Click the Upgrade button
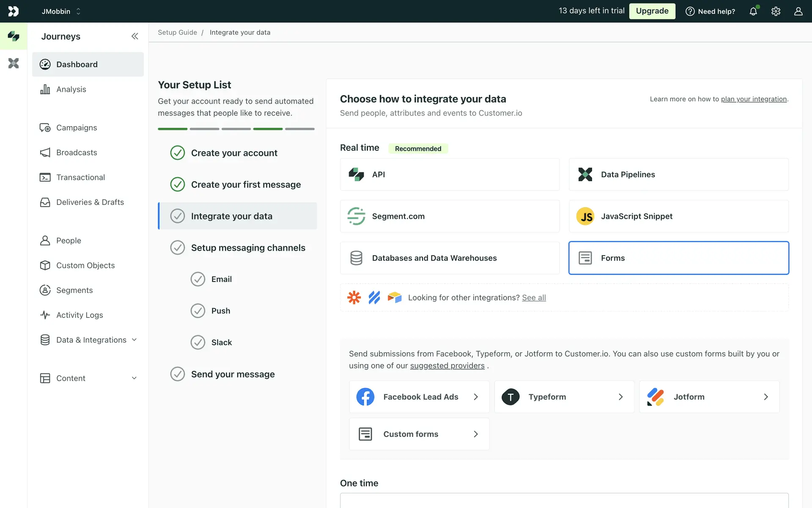 [652, 11]
